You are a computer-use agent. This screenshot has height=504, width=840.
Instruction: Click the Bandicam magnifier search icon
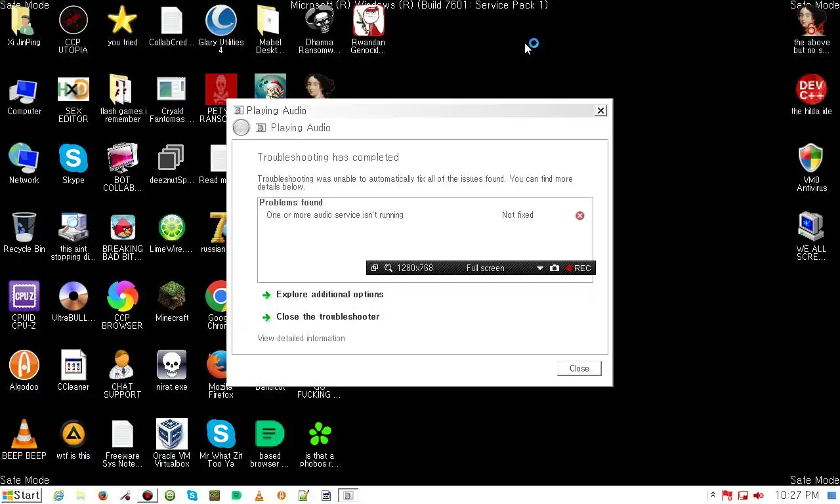(x=388, y=268)
